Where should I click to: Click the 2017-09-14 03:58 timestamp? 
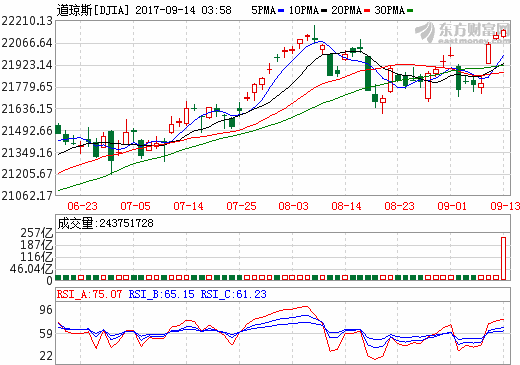point(183,10)
